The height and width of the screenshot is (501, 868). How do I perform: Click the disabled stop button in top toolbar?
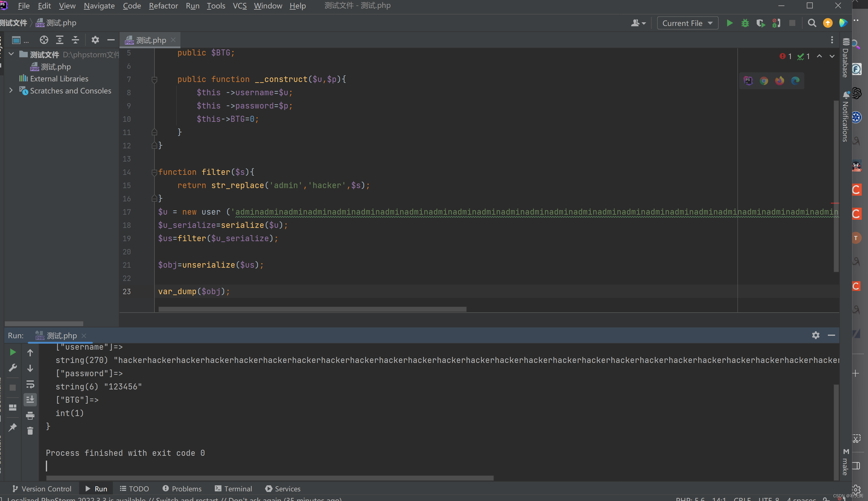(x=792, y=23)
